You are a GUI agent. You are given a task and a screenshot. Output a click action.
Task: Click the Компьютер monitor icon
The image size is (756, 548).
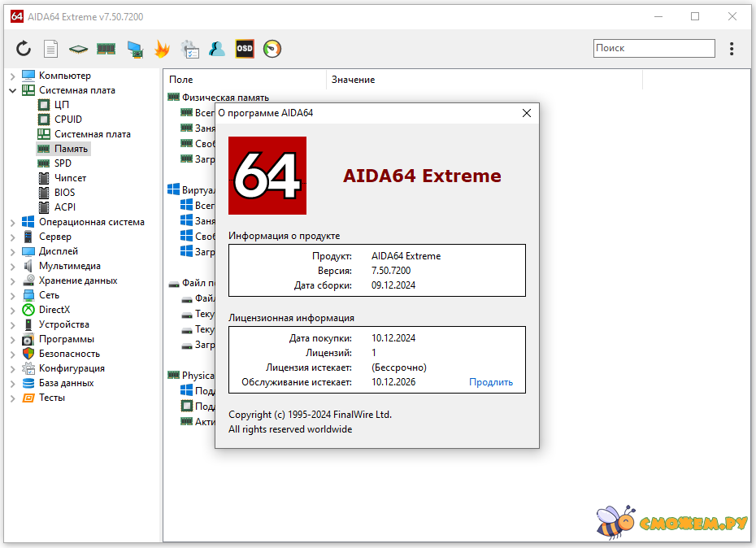click(28, 76)
